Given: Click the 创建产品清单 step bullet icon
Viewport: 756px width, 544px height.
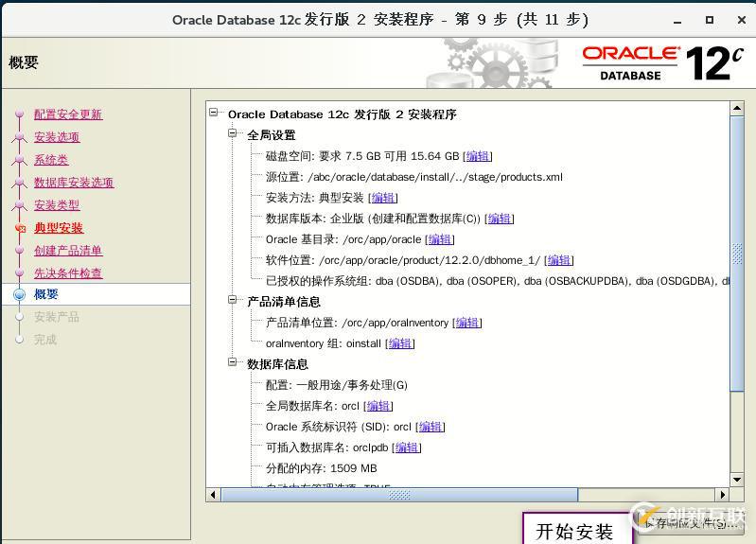Looking at the screenshot, I should coord(19,250).
